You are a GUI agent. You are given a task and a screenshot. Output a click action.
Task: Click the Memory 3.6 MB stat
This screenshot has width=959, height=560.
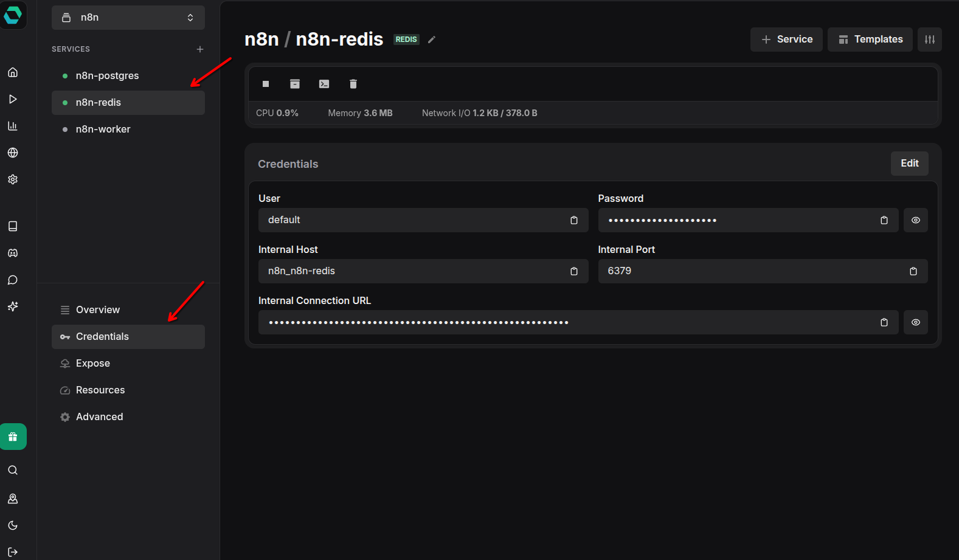pos(360,113)
